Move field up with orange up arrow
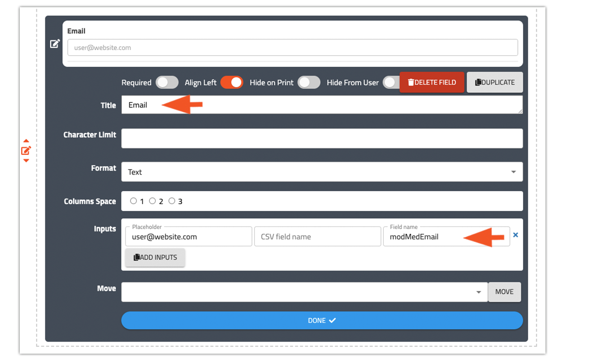This screenshot has height=364, width=593. [x=26, y=141]
